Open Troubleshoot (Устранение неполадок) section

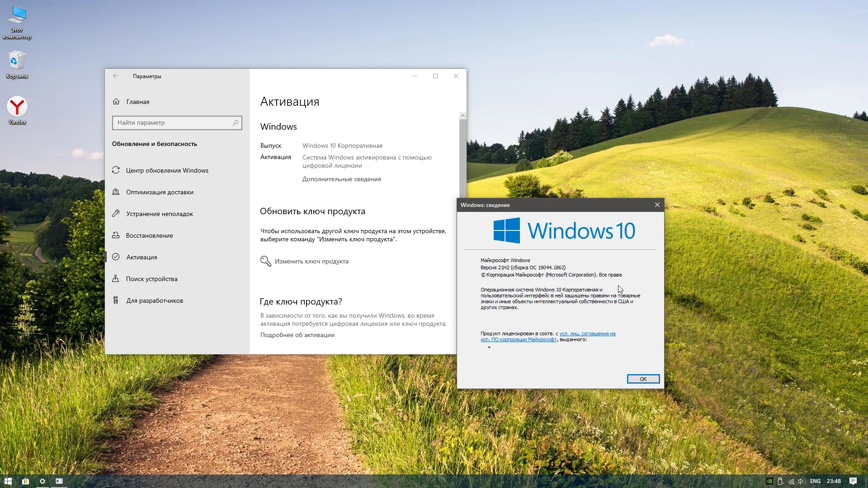pyautogui.click(x=159, y=214)
